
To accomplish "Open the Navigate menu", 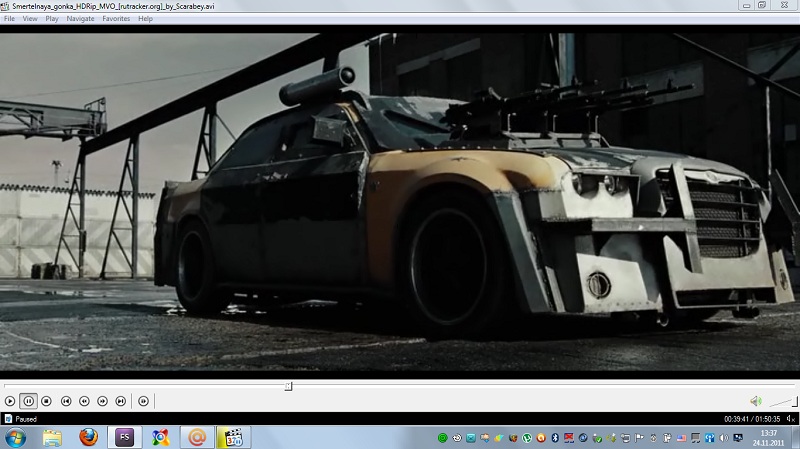I will click(80, 18).
